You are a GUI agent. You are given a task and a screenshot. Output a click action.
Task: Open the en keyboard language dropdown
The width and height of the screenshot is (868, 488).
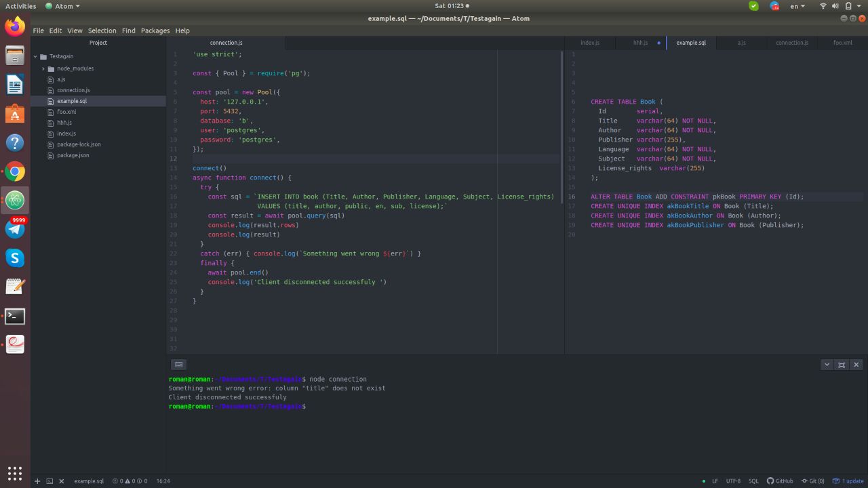[x=797, y=6]
